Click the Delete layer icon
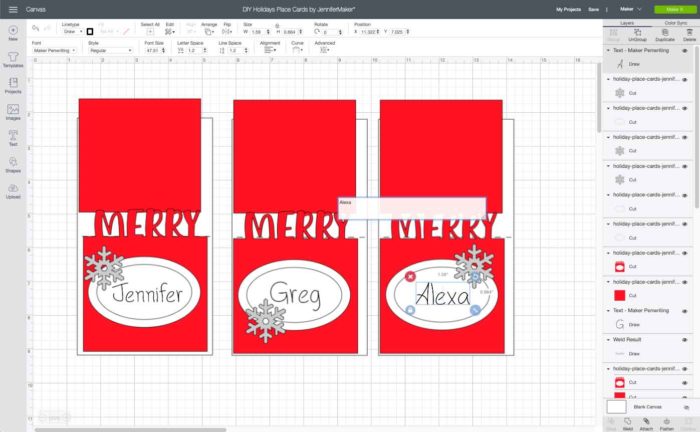The width and height of the screenshot is (700, 432). click(x=689, y=34)
